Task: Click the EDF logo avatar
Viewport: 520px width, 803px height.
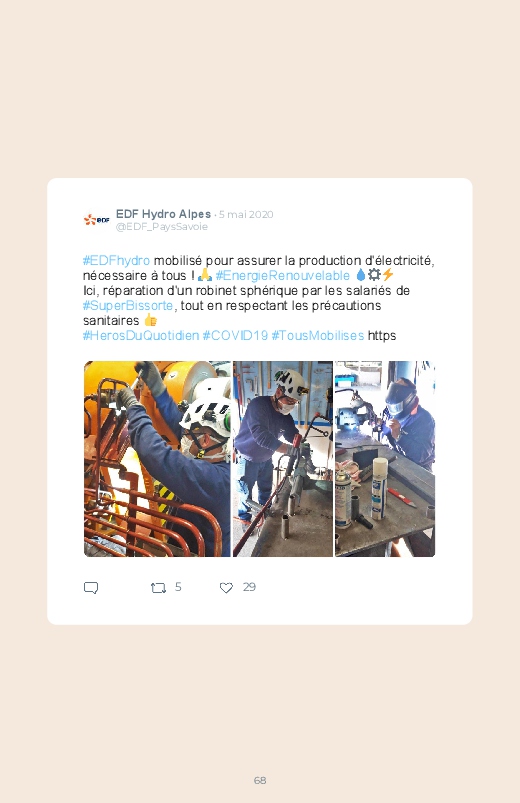Action: [x=97, y=220]
